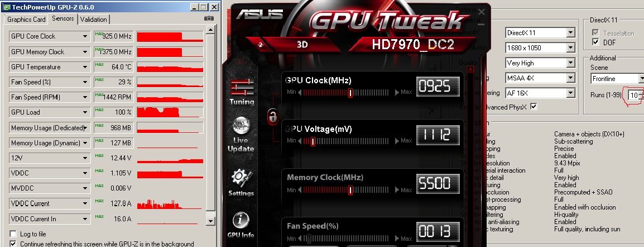Click Memory Clock Max arrow

tap(397, 190)
